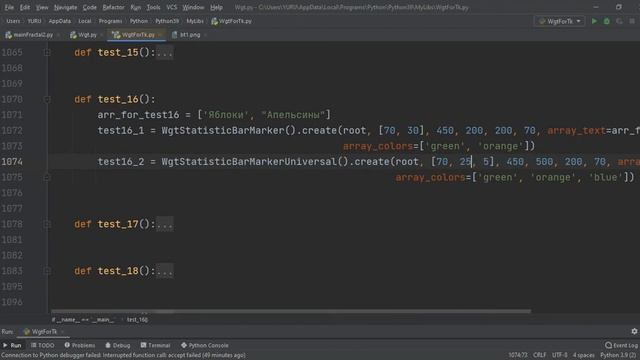The image size is (640, 360).
Task: Click WgtForTk.py in navigation bar breadcrumb
Action: click(231, 21)
